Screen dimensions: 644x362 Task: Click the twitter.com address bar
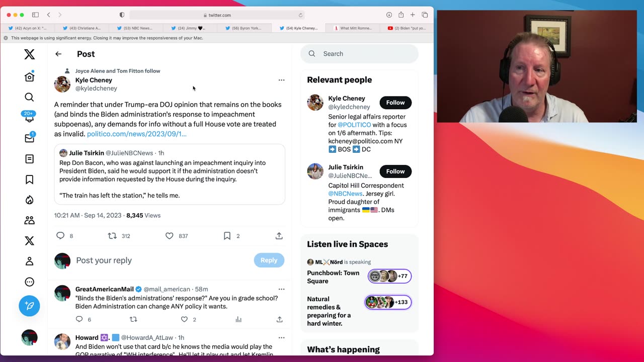coord(217,15)
